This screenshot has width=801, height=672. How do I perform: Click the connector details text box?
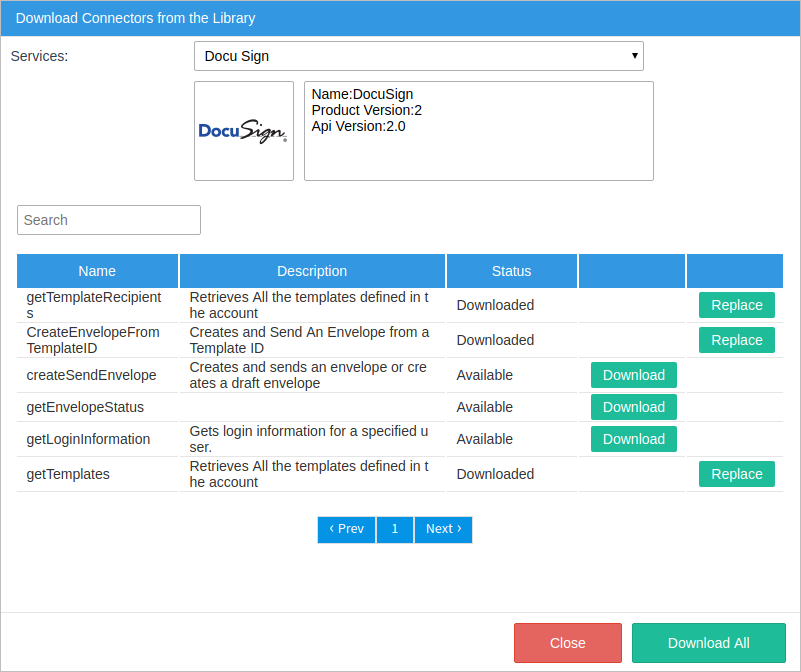point(478,131)
